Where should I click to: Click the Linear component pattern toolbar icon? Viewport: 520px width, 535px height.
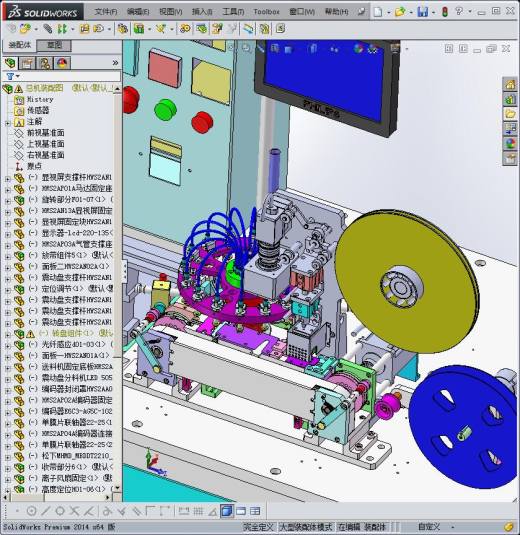click(62, 29)
